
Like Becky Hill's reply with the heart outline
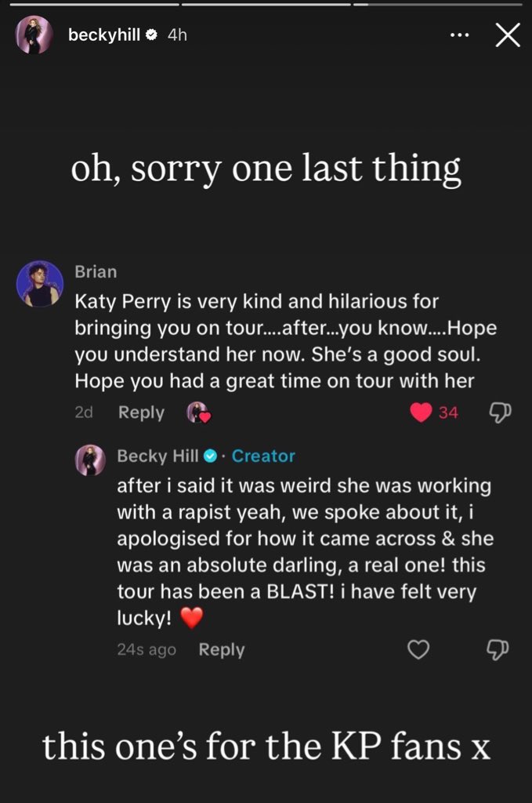pyautogui.click(x=420, y=649)
